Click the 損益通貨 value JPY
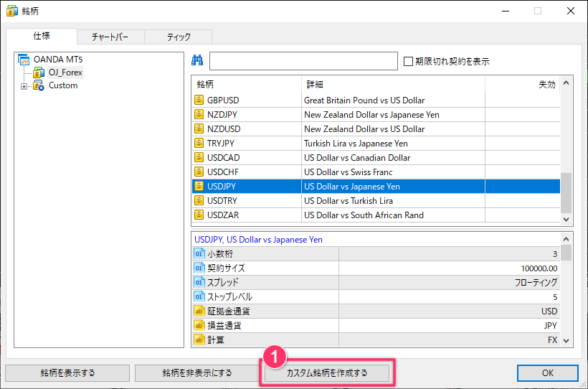This screenshot has width=588, height=389. [x=551, y=326]
